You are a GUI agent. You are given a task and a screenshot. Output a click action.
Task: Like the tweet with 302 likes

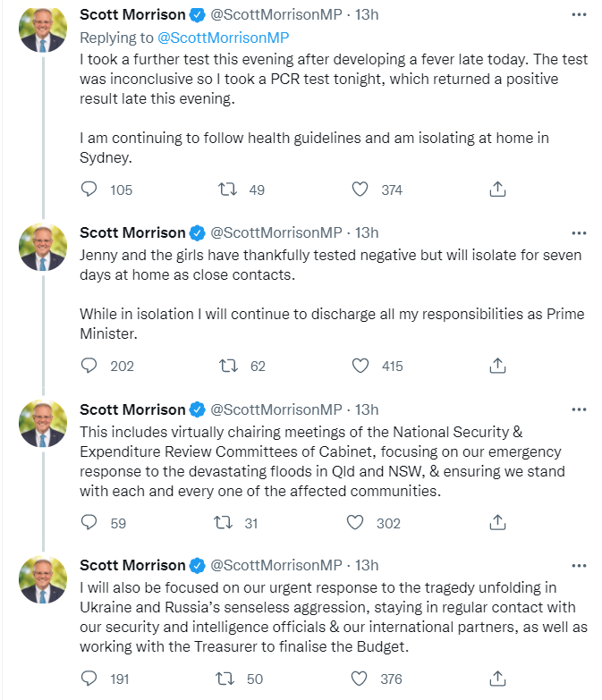click(x=355, y=522)
